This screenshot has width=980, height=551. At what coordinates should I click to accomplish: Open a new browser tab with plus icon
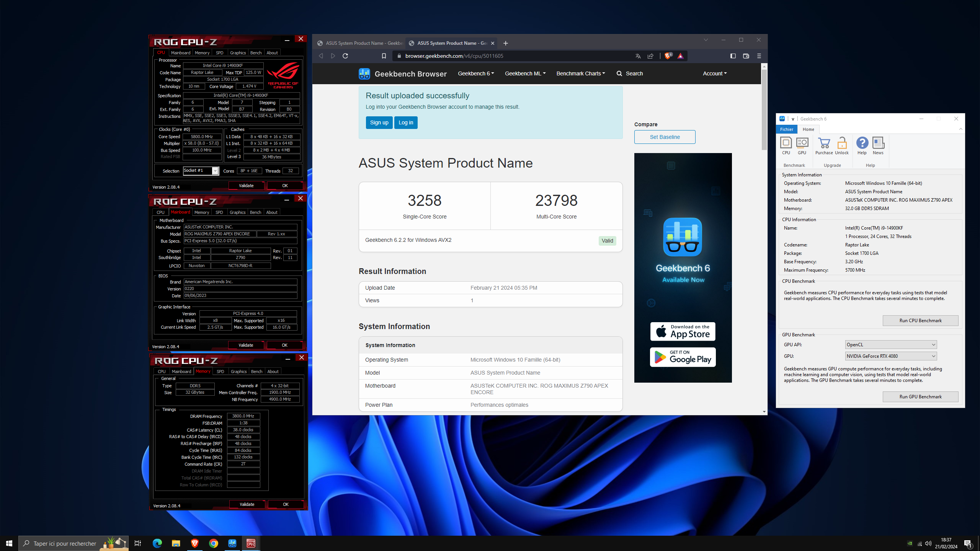[506, 43]
